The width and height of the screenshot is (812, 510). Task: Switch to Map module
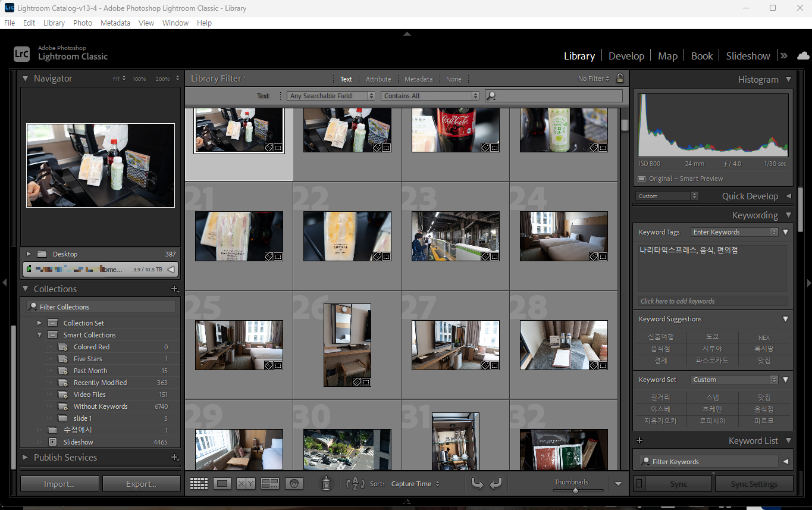(x=667, y=55)
